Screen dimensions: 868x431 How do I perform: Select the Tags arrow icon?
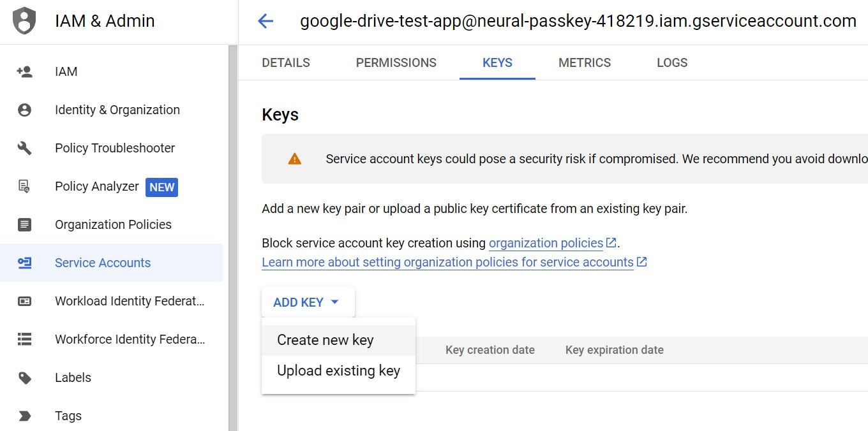click(24, 416)
